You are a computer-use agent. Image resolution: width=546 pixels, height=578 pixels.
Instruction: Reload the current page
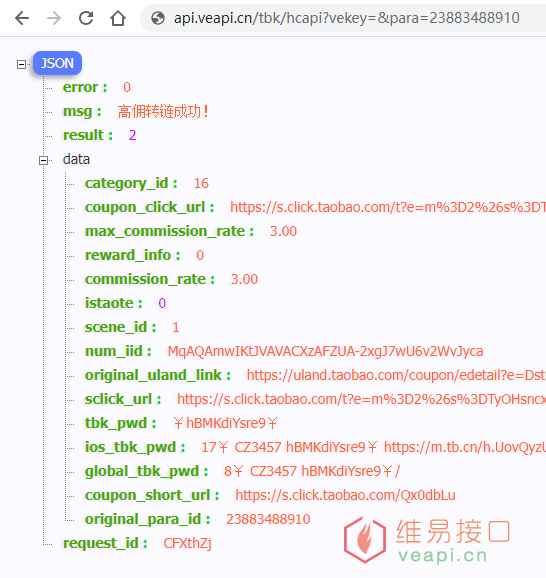click(86, 18)
